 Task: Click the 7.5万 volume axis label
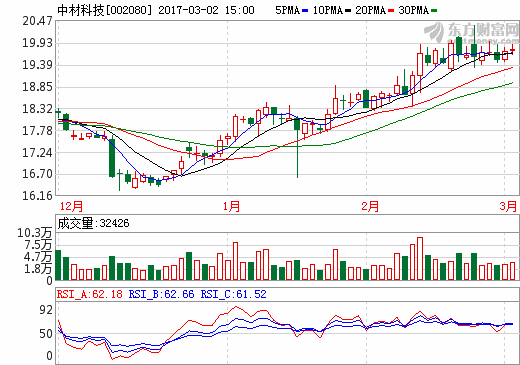38,245
